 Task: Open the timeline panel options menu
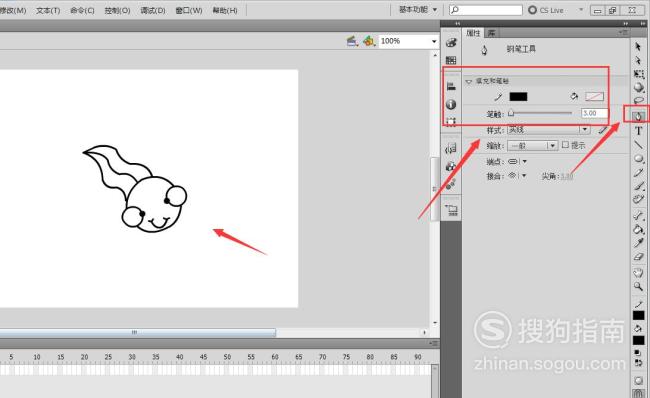434,343
